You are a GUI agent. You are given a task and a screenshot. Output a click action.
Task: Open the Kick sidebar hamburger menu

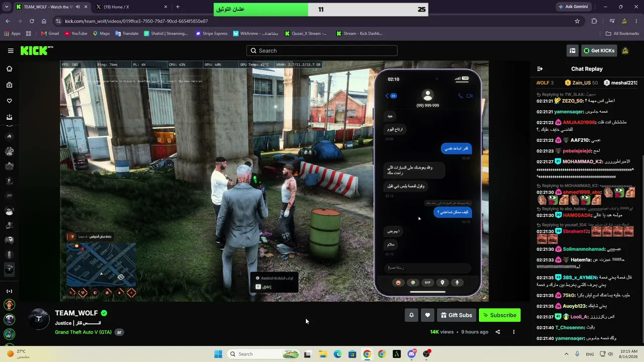coord(11,51)
